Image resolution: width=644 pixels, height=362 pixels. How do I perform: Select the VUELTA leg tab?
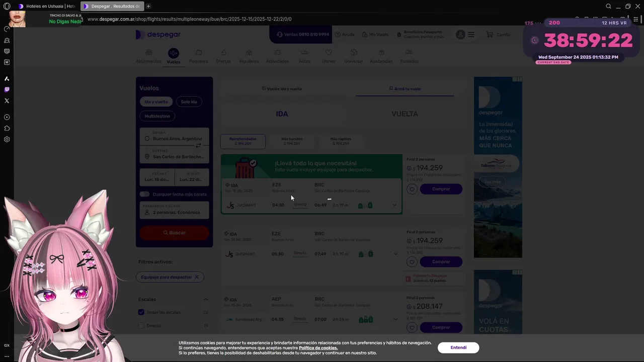(x=405, y=114)
